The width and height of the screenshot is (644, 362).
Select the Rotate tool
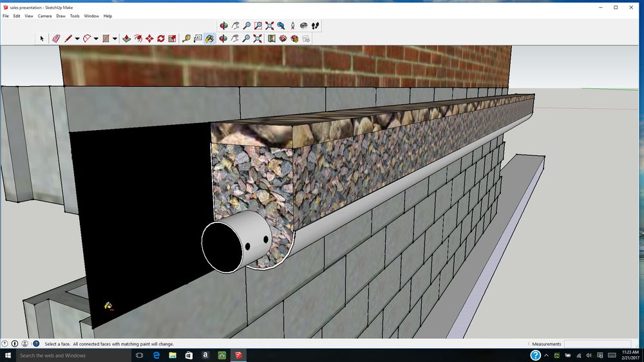[x=160, y=39]
